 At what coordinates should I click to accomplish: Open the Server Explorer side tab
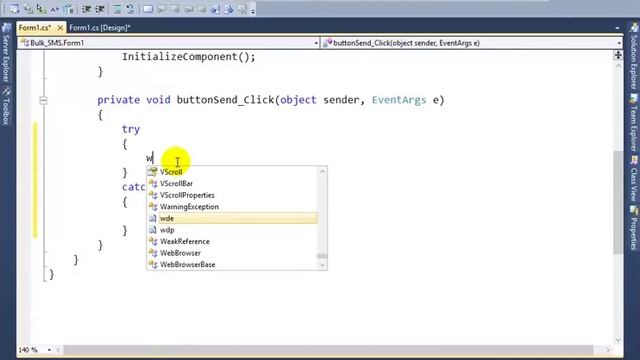click(6, 53)
